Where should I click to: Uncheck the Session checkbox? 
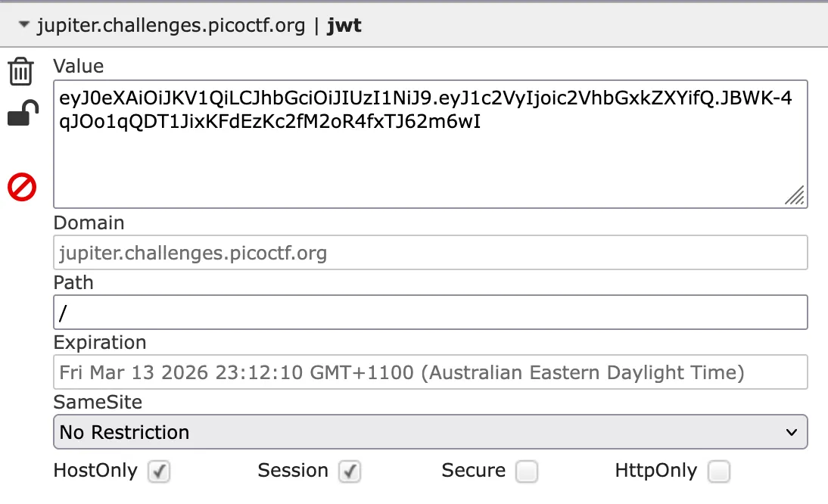click(350, 471)
